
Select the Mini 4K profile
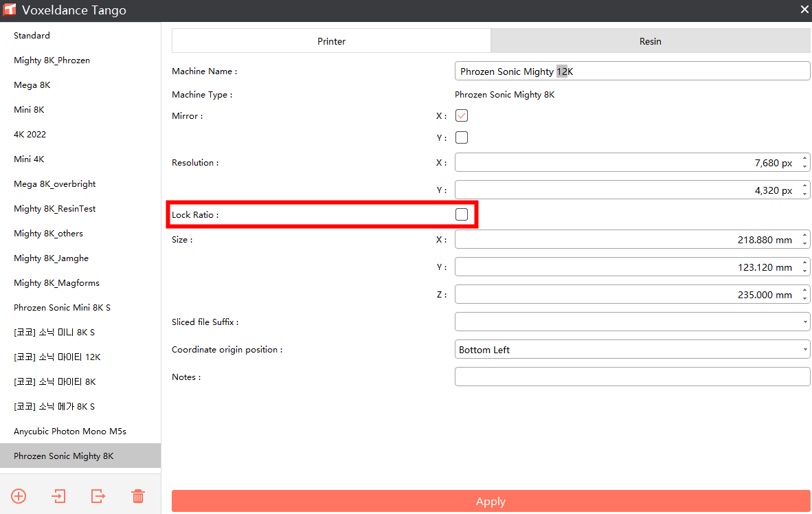coord(80,159)
